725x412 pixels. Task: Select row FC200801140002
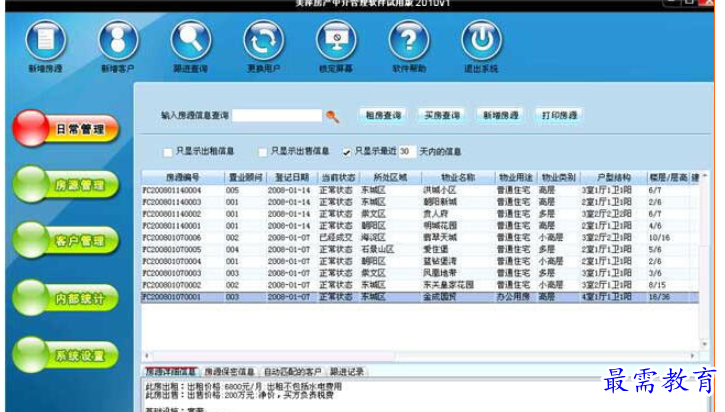coord(420,214)
